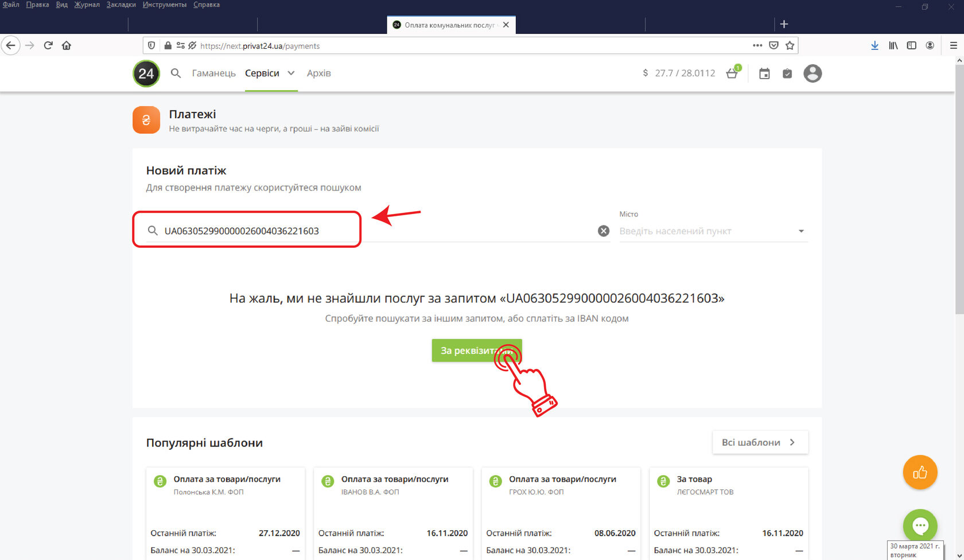Expand the Місто city dropdown
The image size is (964, 560).
(x=801, y=231)
